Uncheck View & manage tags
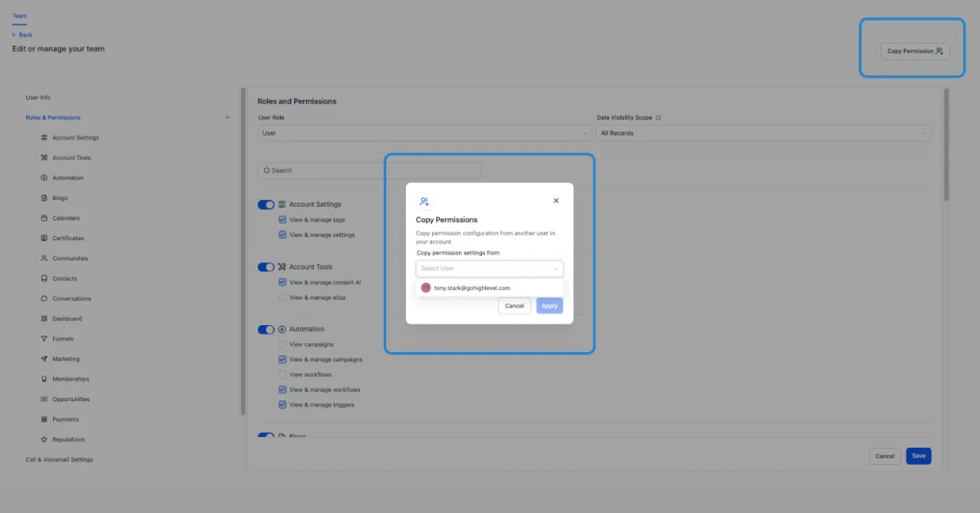This screenshot has width=980, height=513. pos(283,220)
